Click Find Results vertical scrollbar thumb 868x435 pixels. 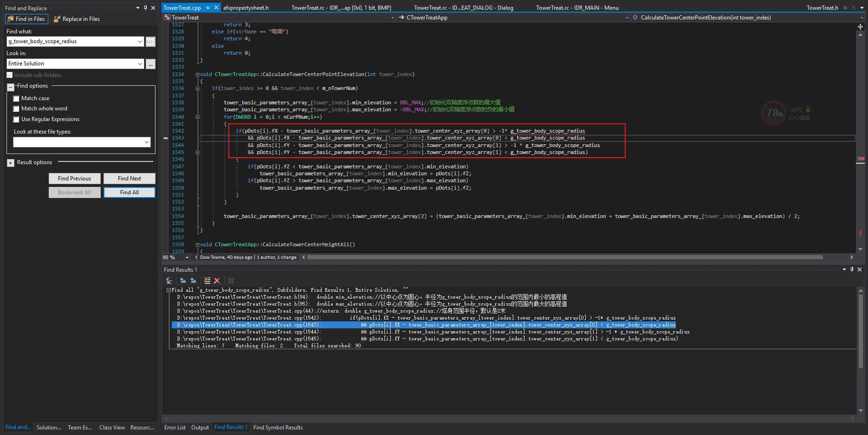tap(861, 332)
